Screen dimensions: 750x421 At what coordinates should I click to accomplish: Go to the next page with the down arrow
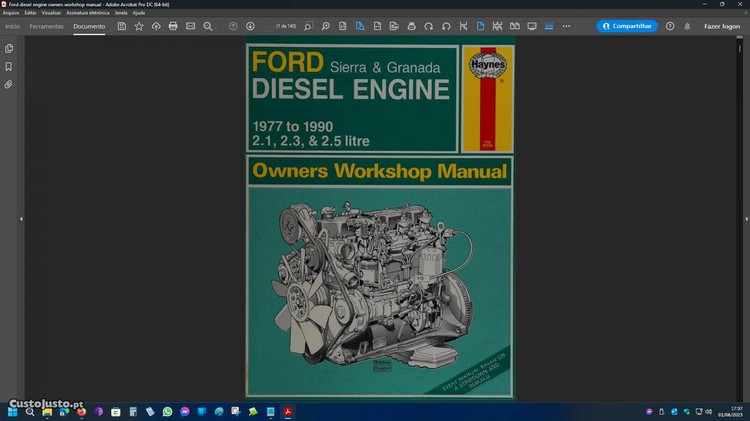tap(250, 26)
